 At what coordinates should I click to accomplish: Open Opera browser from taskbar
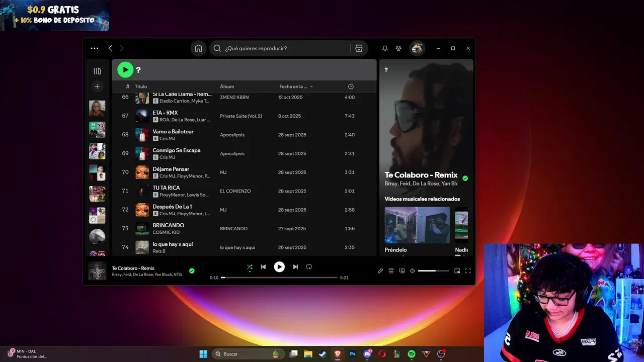click(x=382, y=354)
